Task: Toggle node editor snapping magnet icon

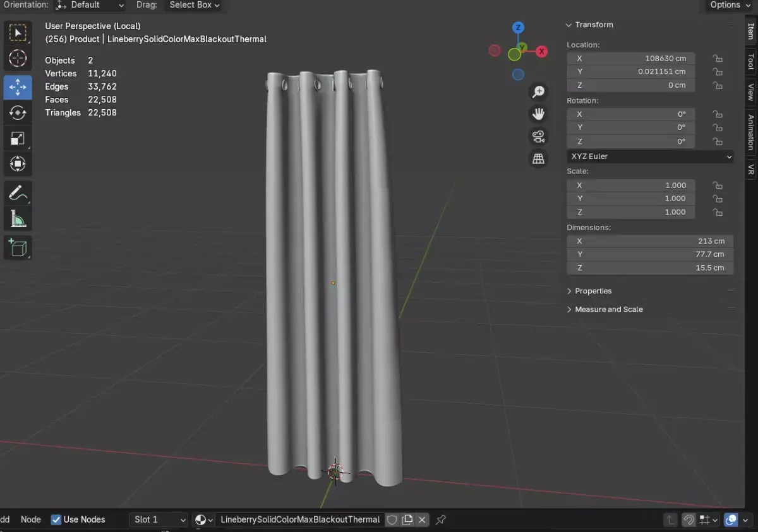Action: pos(689,520)
